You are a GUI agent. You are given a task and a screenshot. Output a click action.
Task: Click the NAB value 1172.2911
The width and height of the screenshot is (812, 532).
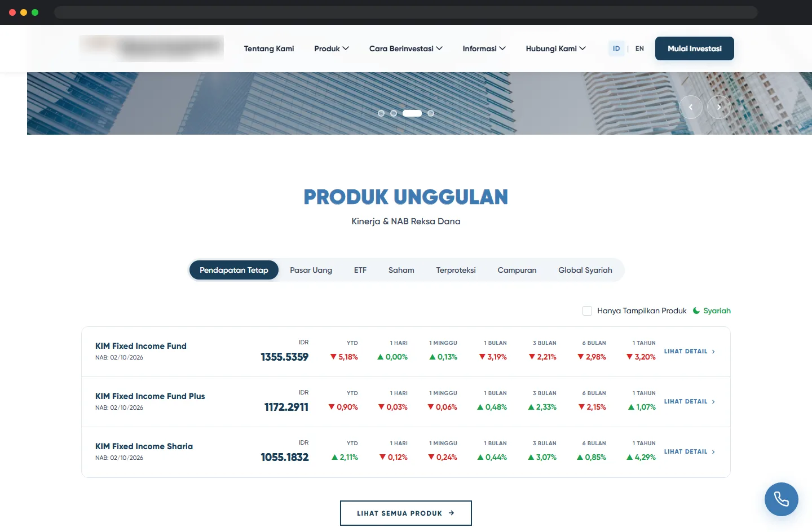coord(286,407)
